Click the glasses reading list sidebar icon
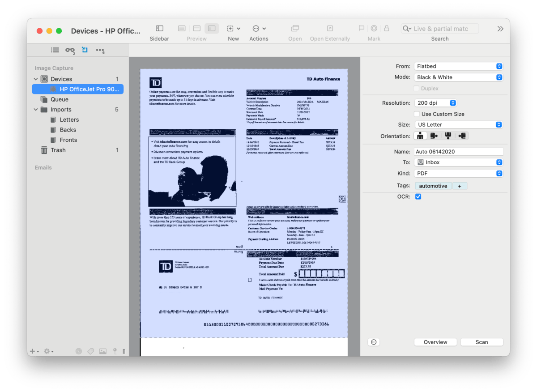The width and height of the screenshot is (537, 392). coord(70,50)
